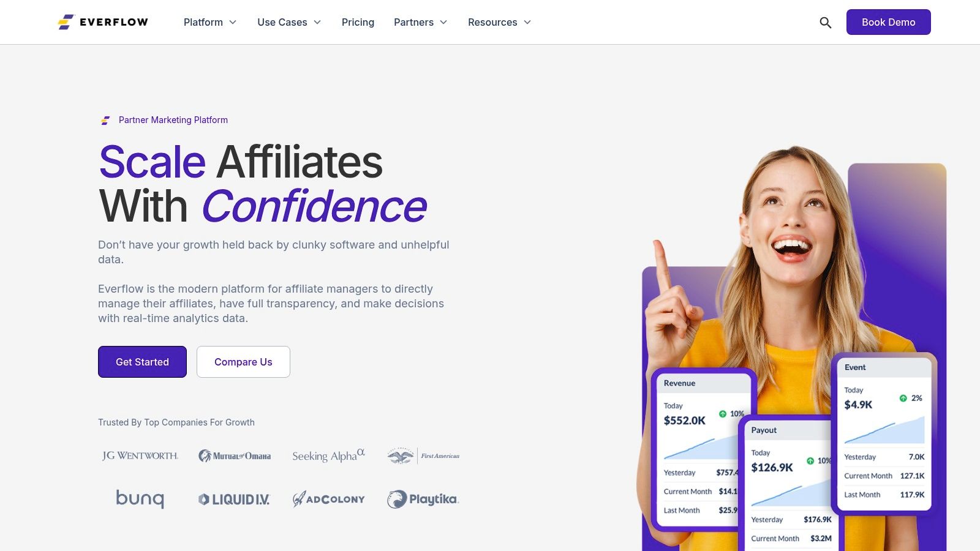Click the First American eagle logo
This screenshot has height=551, width=980.
pos(423,455)
